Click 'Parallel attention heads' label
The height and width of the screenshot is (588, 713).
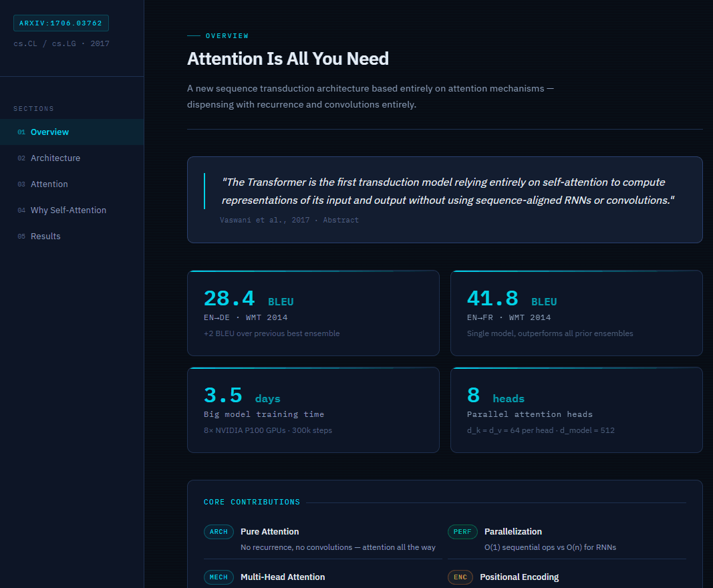click(530, 414)
